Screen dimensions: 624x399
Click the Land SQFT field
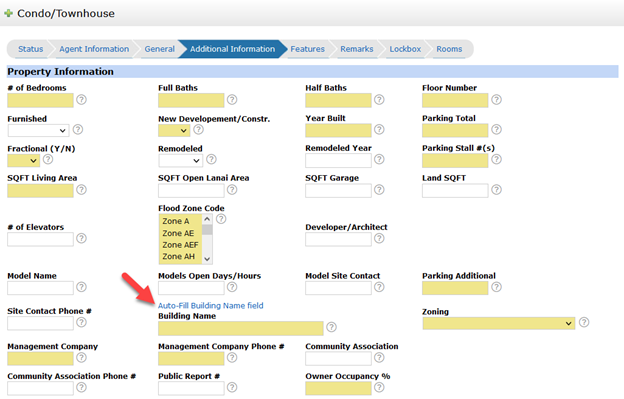tap(455, 191)
